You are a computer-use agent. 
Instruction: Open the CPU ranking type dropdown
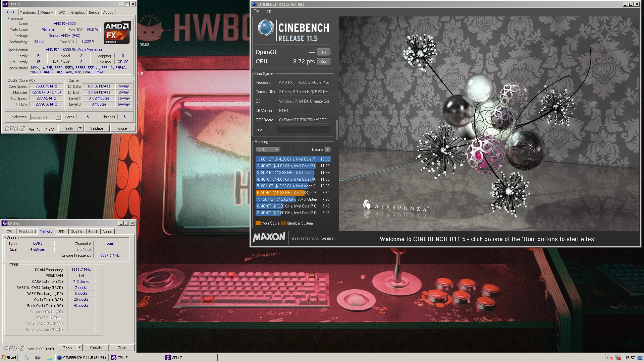(x=268, y=149)
